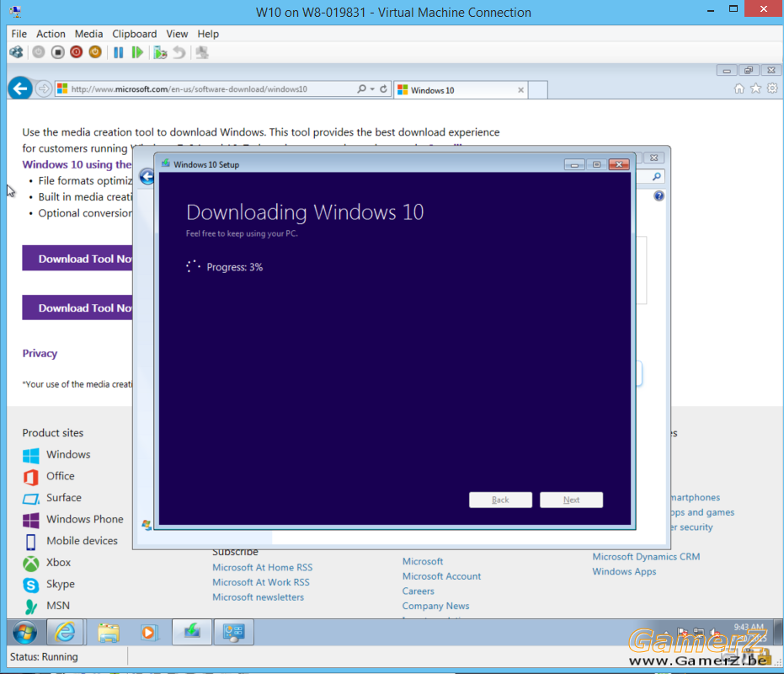Click the search magnifier in the background window

(x=657, y=176)
